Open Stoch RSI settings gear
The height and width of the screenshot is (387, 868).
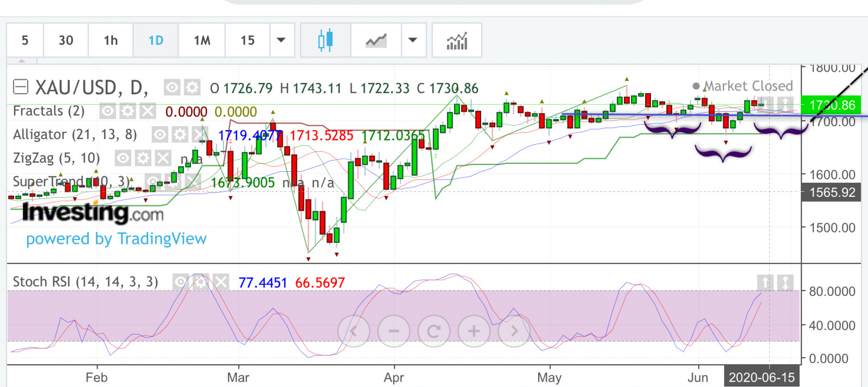201,282
